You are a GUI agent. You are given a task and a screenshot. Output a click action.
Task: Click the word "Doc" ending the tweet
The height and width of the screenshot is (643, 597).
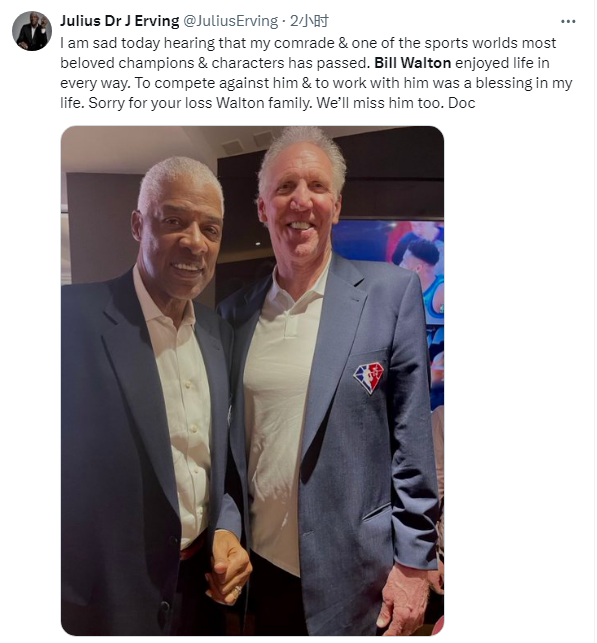pos(462,103)
